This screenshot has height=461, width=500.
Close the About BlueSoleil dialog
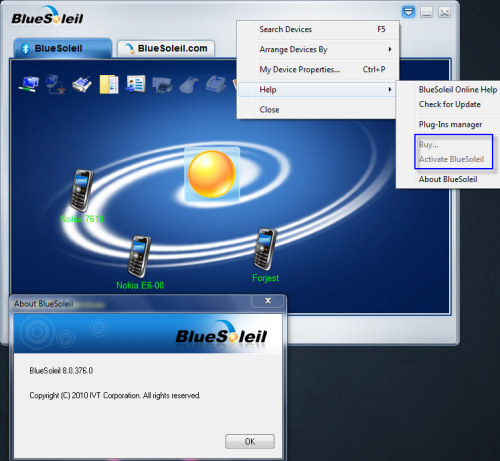268,301
